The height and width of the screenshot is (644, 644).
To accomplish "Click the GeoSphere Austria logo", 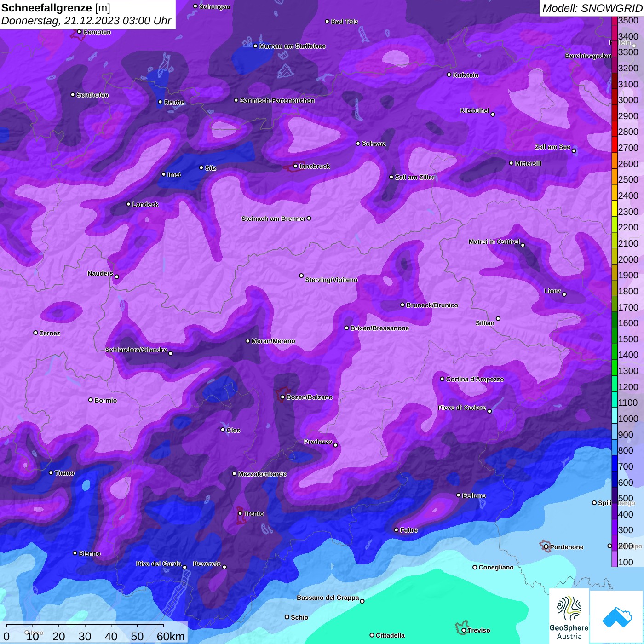I will point(569,616).
